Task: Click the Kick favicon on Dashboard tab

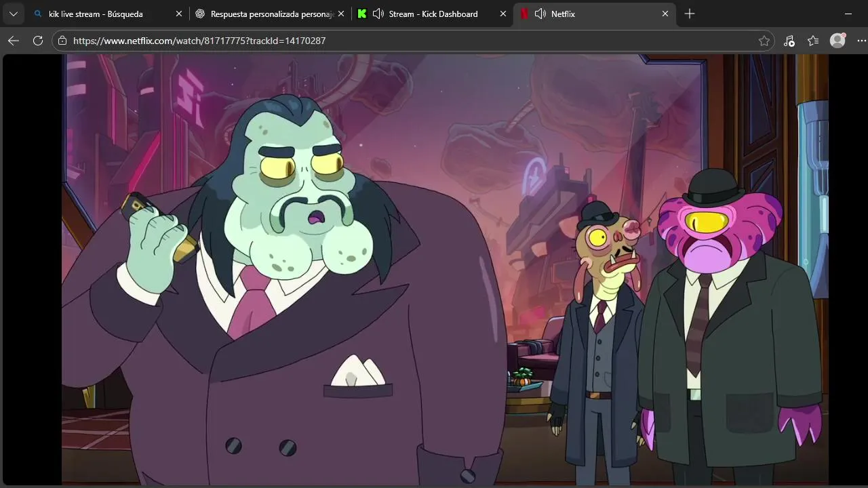Action: (x=362, y=14)
